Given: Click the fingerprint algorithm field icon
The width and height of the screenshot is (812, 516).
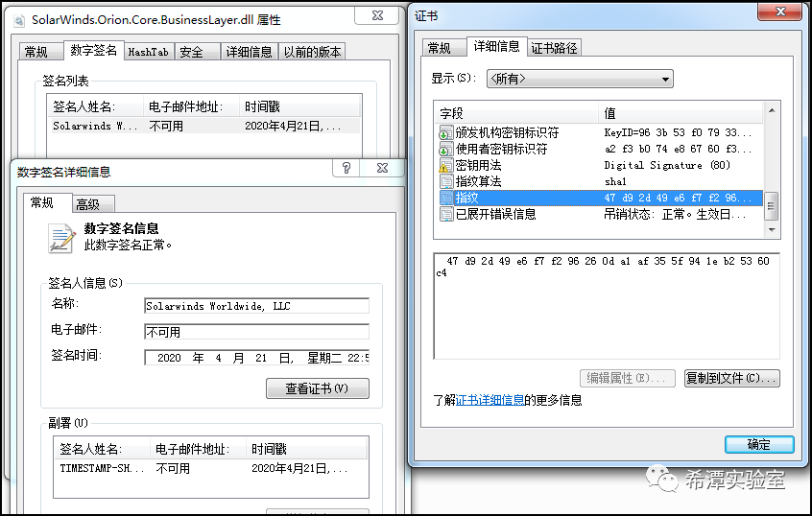Looking at the screenshot, I should (x=446, y=181).
